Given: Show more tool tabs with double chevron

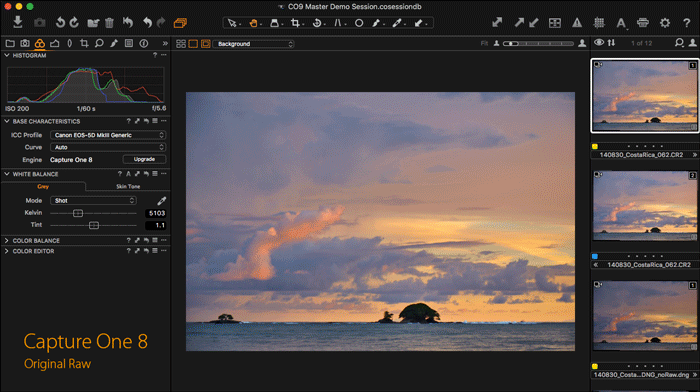Looking at the screenshot, I should tap(165, 43).
